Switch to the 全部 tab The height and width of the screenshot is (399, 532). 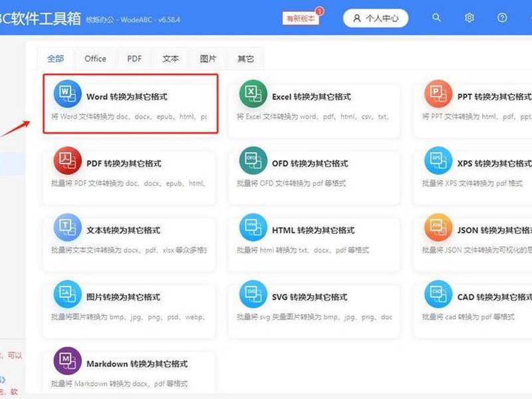tap(56, 59)
